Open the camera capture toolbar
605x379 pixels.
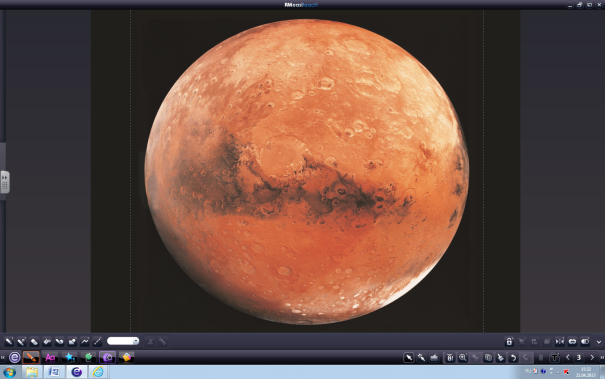tap(107, 358)
